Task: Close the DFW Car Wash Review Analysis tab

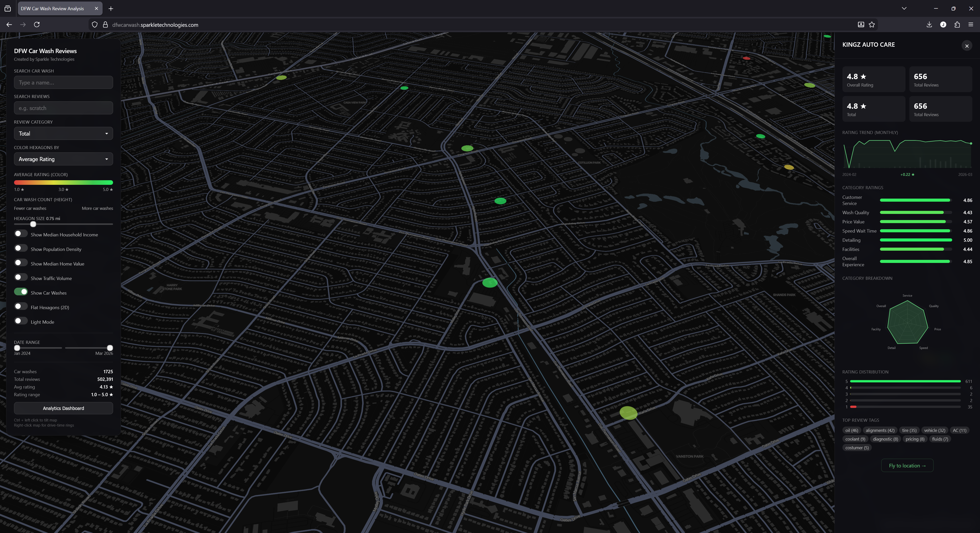Action: pos(96,8)
